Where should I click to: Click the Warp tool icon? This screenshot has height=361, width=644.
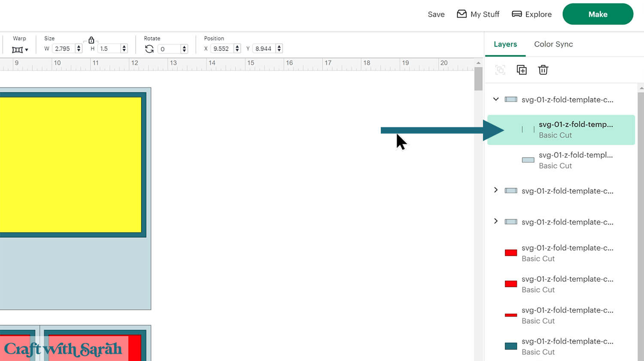(x=20, y=50)
